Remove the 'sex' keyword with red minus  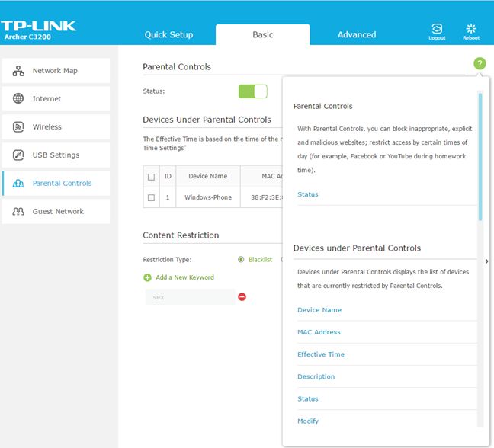coord(242,297)
